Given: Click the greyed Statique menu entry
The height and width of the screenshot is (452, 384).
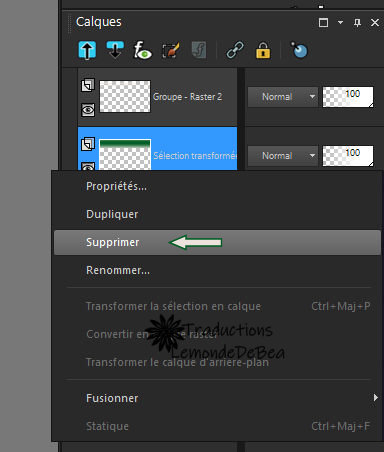Looking at the screenshot, I should click(x=217, y=426).
